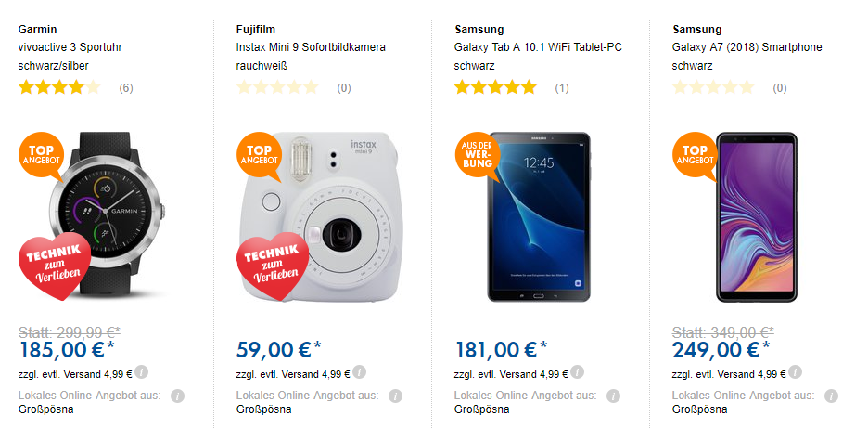Open local offer info icon for Galaxy A7
Image resolution: width=868 pixels, height=428 pixels.
[832, 396]
